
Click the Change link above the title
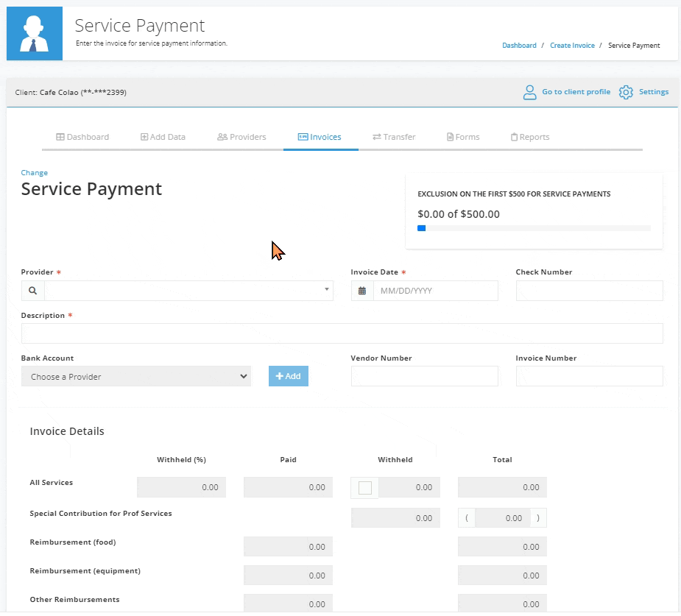tap(34, 173)
